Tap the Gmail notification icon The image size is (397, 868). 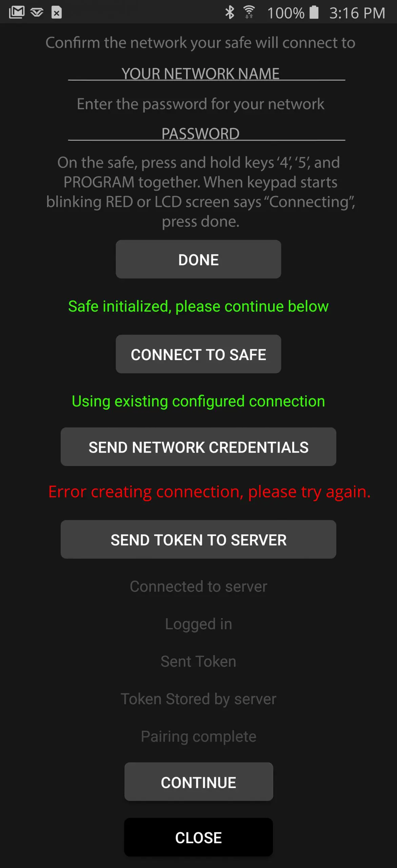[17, 13]
